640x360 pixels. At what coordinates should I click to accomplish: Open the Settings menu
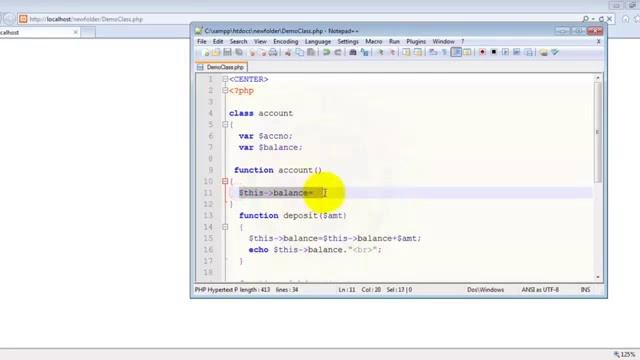pyautogui.click(x=348, y=42)
